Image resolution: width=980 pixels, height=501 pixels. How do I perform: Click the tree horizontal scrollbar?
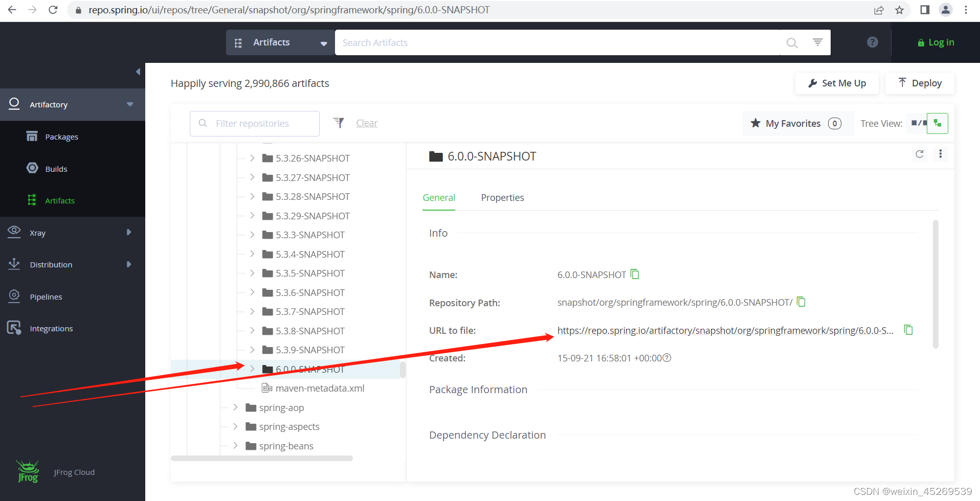[262, 459]
